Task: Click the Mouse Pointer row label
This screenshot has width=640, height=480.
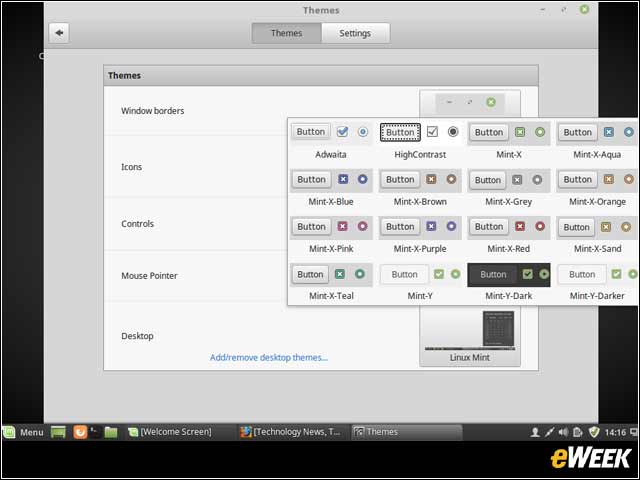Action: (x=149, y=276)
